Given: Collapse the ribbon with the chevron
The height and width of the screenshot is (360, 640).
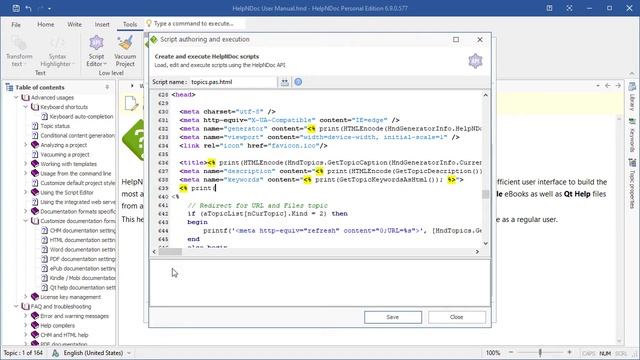Looking at the screenshot, I should coord(632,73).
